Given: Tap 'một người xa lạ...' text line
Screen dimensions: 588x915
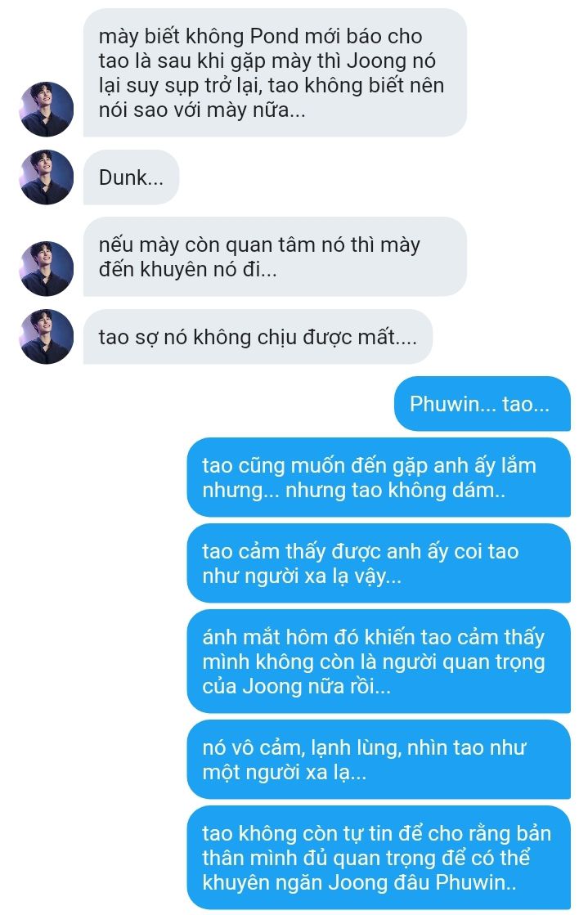Looking at the screenshot, I should pos(285,772).
